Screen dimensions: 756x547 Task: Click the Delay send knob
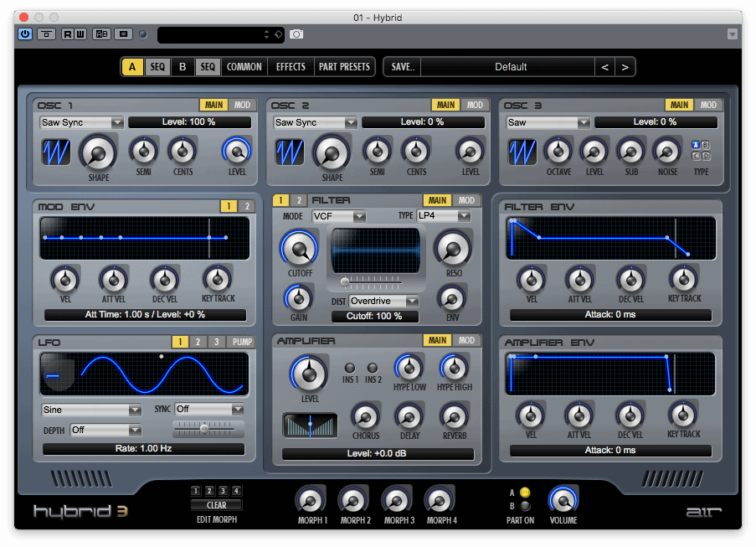point(409,417)
